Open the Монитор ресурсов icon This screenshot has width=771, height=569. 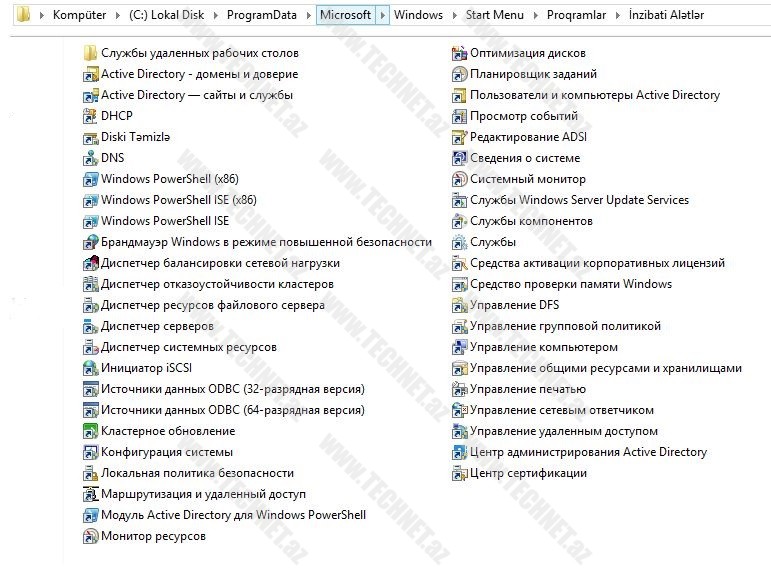coord(90,537)
